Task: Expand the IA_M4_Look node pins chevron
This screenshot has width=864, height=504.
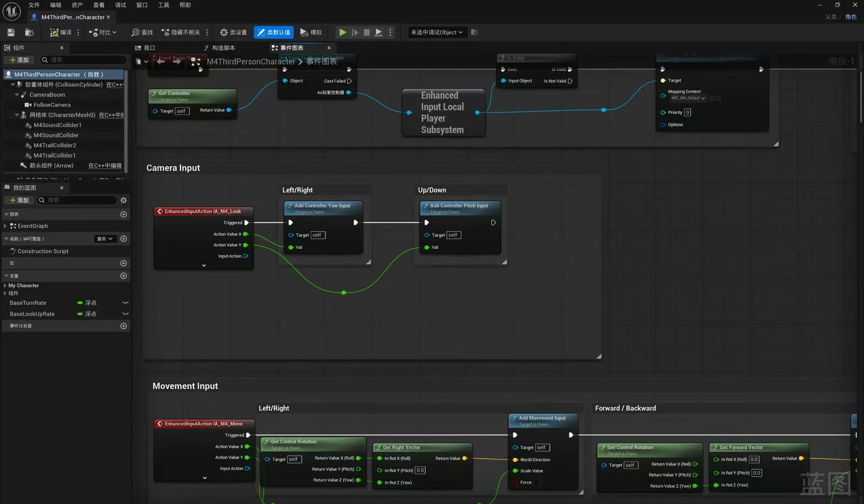Action: pyautogui.click(x=204, y=265)
